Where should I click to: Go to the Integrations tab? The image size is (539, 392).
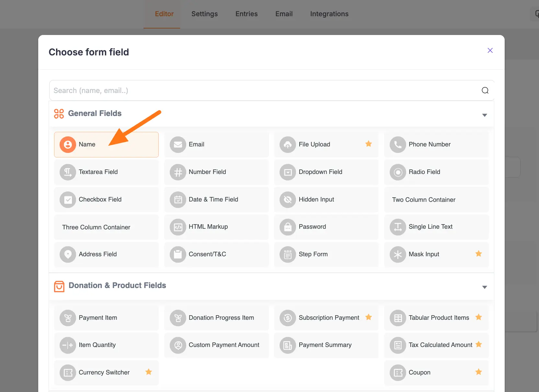[x=329, y=14]
